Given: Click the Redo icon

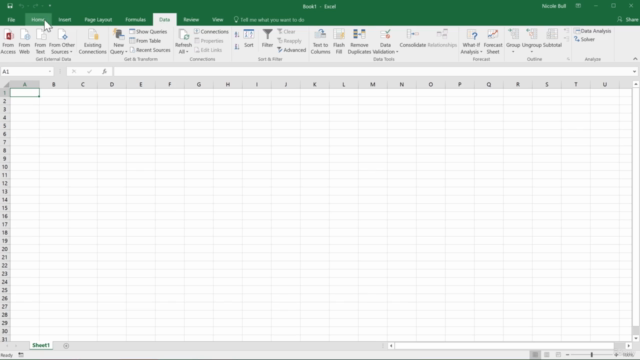Looking at the screenshot, I should click(36, 6).
